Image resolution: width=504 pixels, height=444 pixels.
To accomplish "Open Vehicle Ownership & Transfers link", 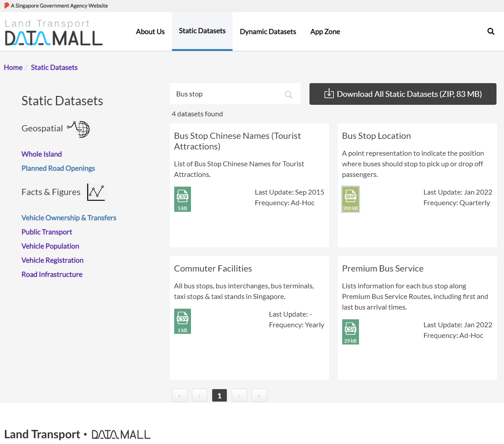I will (x=69, y=218).
